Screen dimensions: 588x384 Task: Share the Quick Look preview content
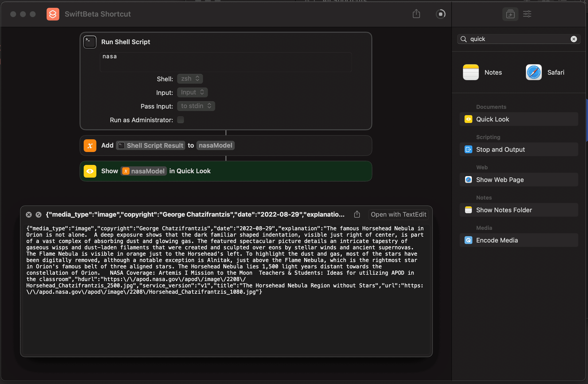[x=357, y=214]
